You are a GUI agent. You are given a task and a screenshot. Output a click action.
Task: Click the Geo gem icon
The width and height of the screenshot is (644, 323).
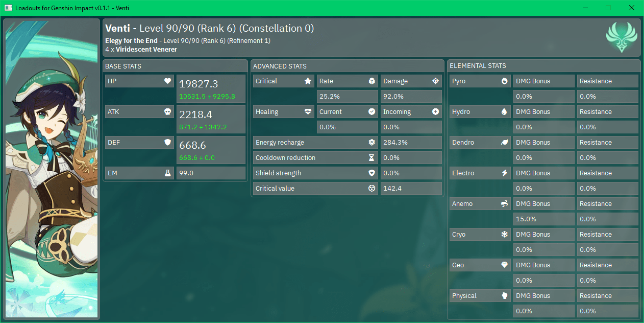click(x=504, y=265)
